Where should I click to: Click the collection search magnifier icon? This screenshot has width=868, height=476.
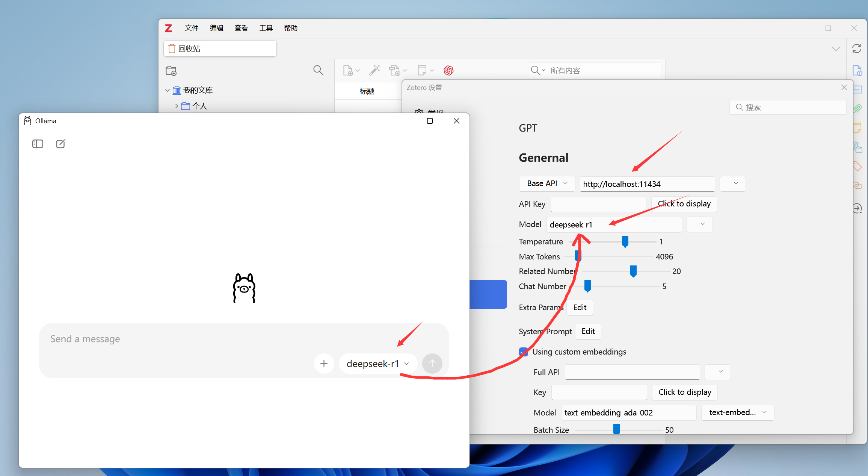click(318, 70)
